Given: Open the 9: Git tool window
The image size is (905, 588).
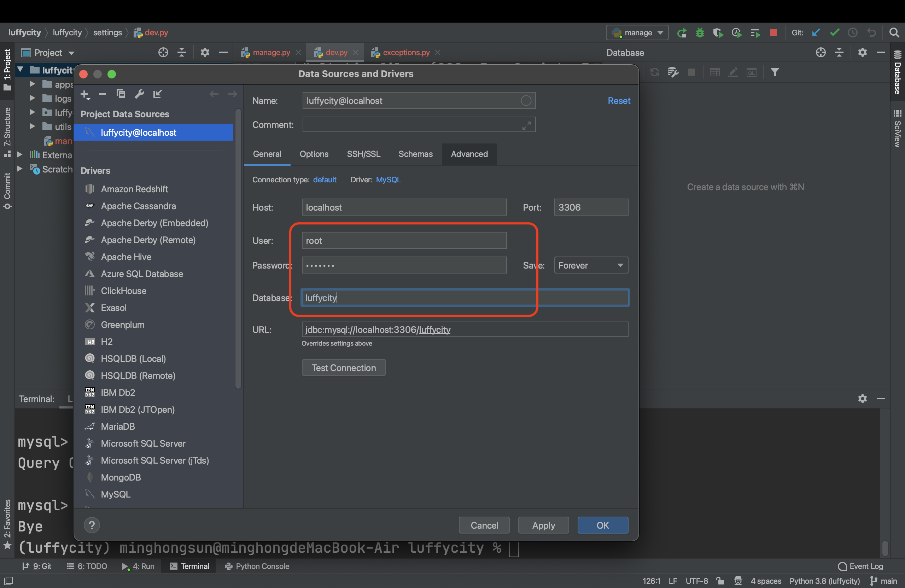Looking at the screenshot, I should coord(36,566).
